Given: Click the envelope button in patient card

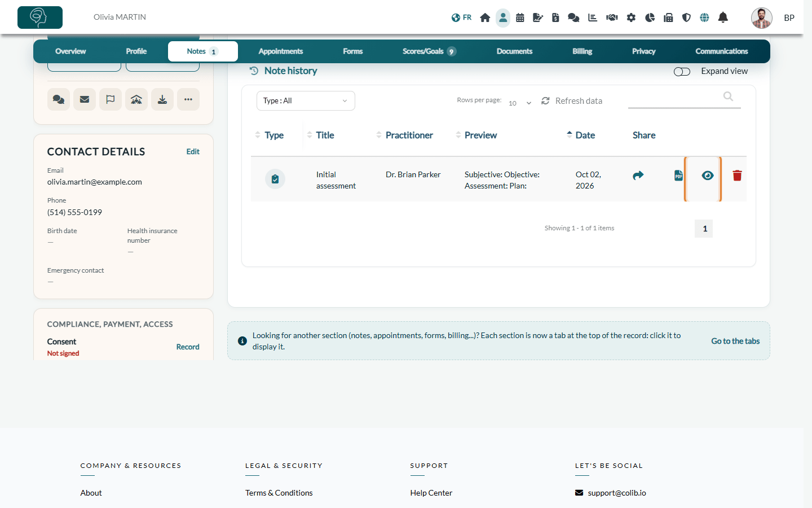Looking at the screenshot, I should click(x=85, y=99).
